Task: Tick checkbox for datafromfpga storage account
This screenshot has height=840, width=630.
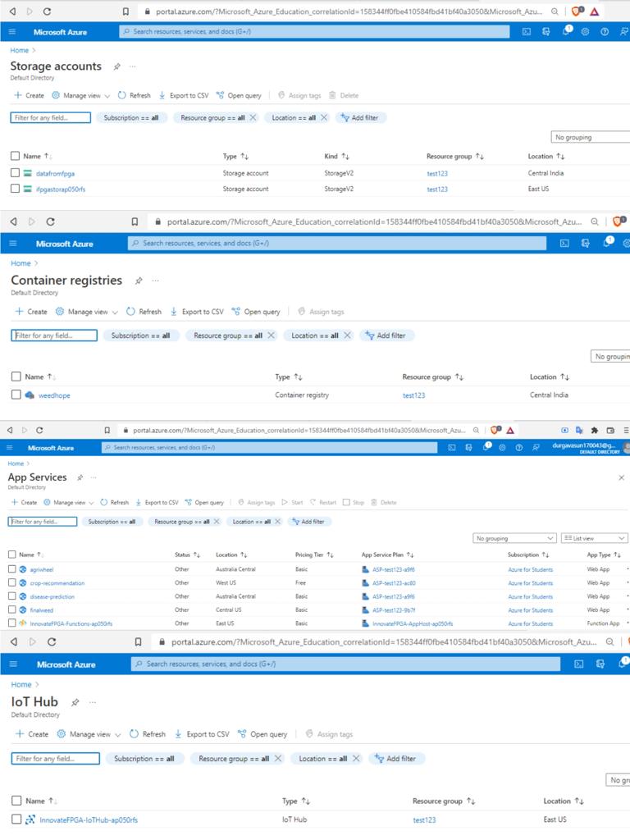Action: pyautogui.click(x=15, y=173)
